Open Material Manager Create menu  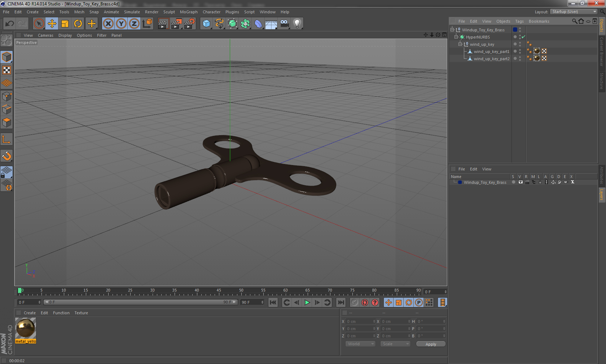click(30, 313)
